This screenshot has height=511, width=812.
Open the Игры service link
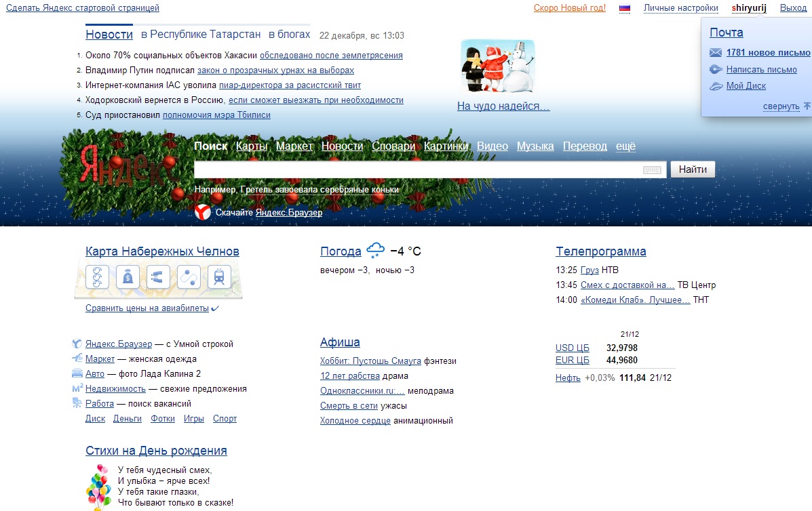(194, 419)
